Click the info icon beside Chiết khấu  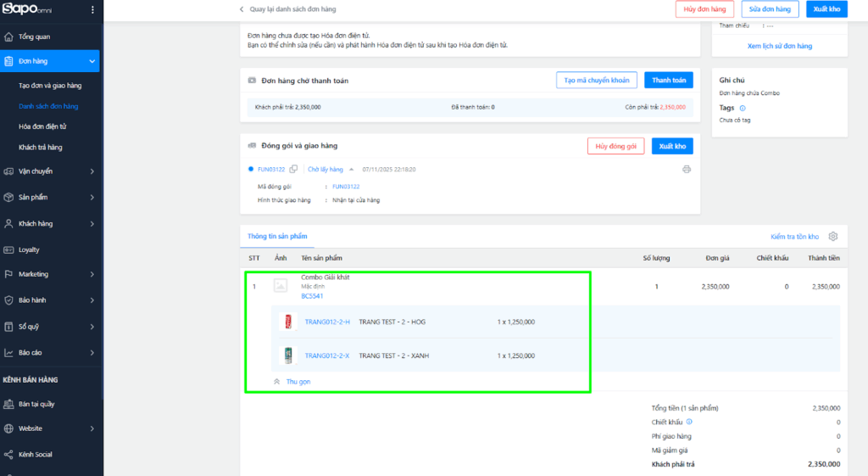(x=688, y=422)
